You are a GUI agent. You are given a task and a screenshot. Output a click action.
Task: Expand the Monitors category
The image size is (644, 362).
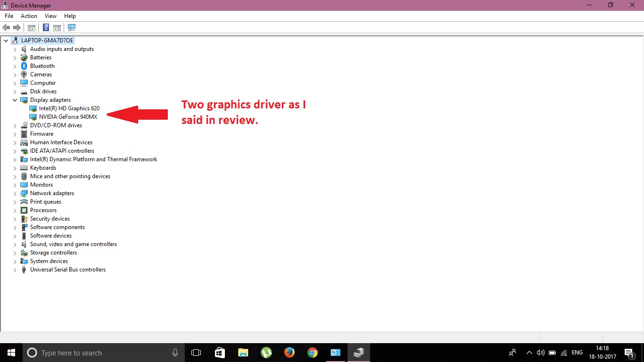15,185
